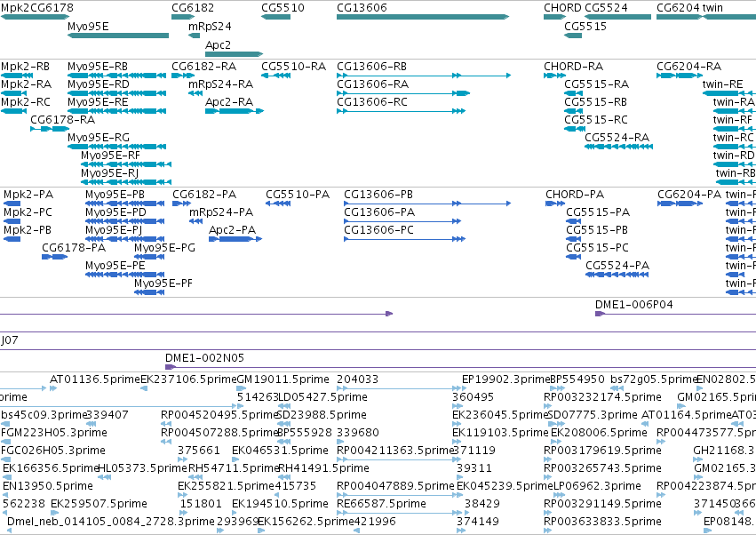Select protein CG5515-PA

pyautogui.click(x=573, y=221)
